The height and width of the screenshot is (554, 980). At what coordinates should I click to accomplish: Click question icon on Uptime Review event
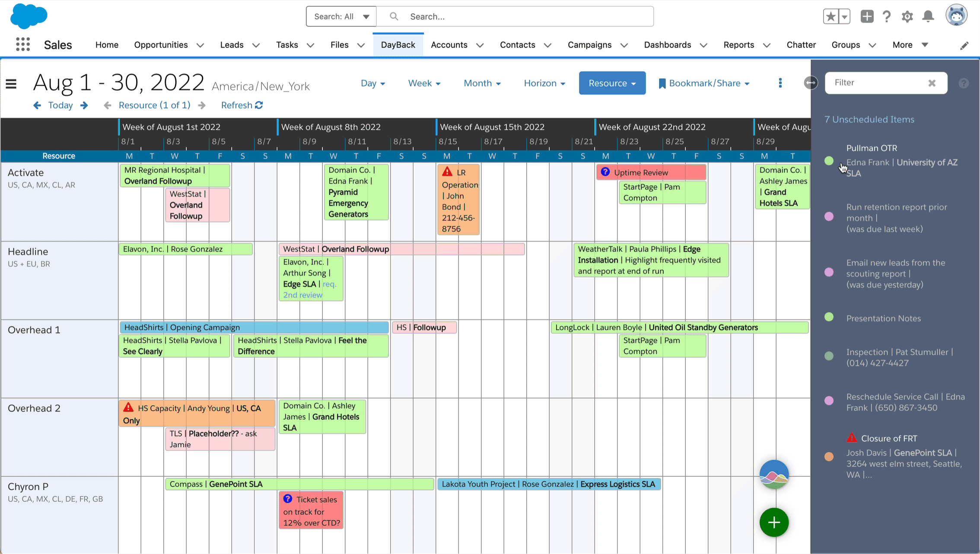coord(605,172)
